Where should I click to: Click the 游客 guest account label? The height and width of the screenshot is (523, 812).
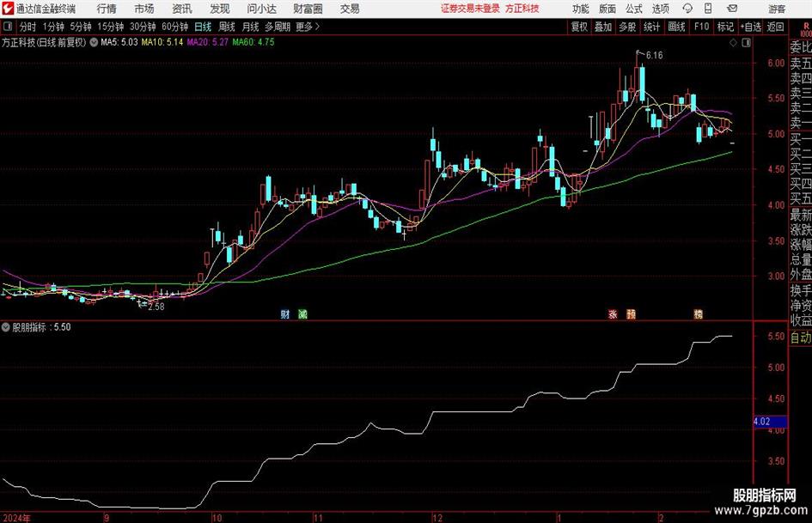(x=777, y=9)
